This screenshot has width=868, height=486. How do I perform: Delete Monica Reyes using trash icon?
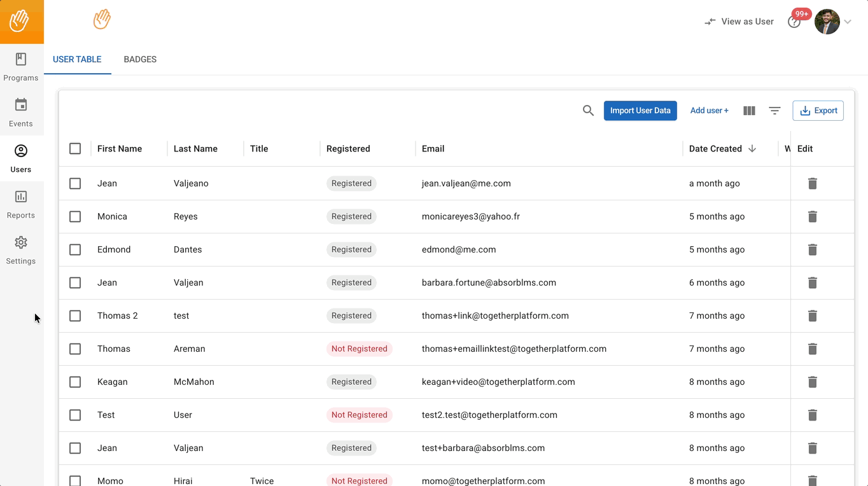click(812, 217)
